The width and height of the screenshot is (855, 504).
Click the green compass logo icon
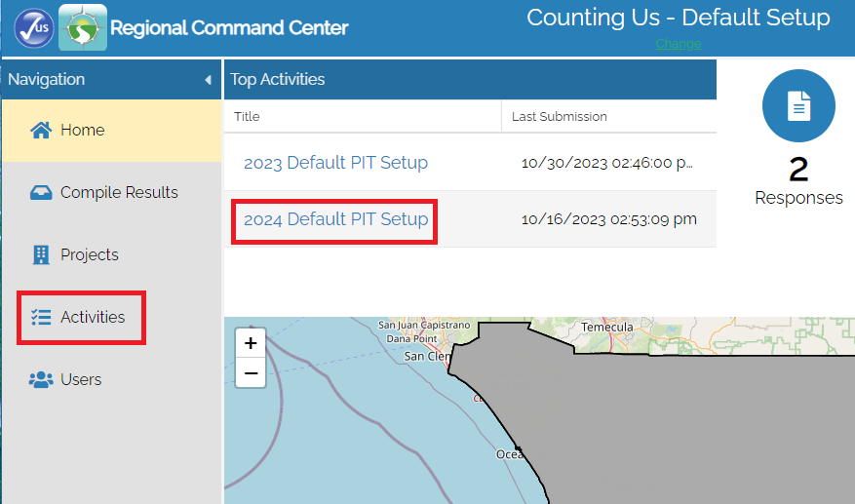pyautogui.click(x=83, y=27)
